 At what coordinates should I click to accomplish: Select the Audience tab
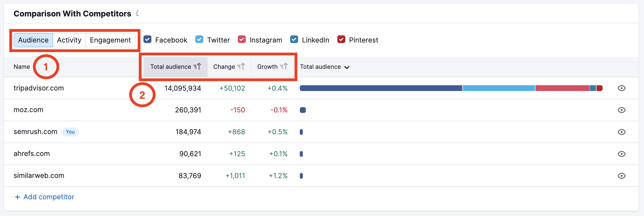[x=33, y=40]
